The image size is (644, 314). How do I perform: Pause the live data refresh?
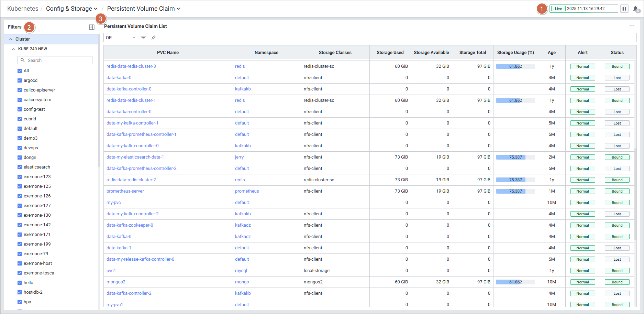tap(624, 9)
